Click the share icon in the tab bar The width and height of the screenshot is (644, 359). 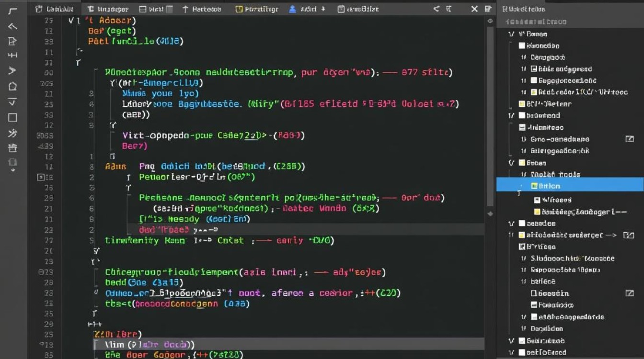click(436, 9)
